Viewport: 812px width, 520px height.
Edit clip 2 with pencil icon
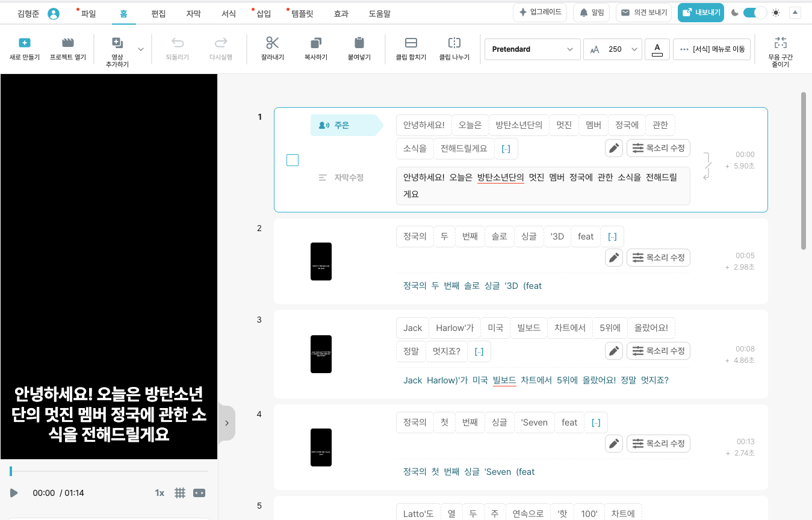point(613,258)
